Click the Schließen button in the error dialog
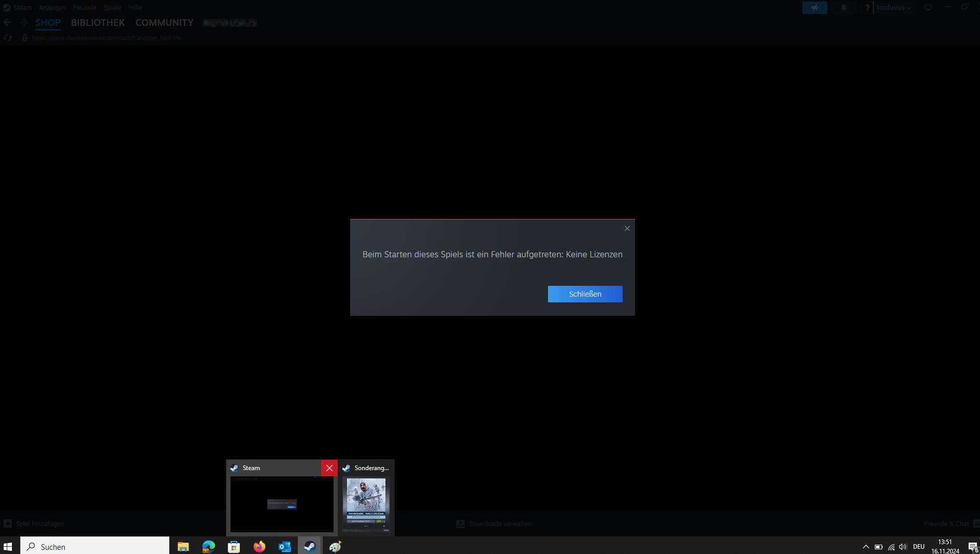980x554 pixels. 585,294
